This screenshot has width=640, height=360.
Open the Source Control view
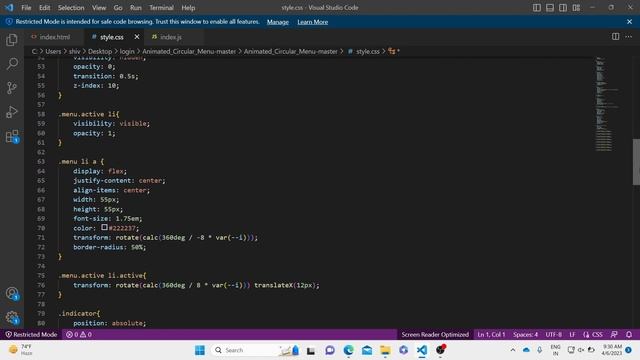(12, 87)
